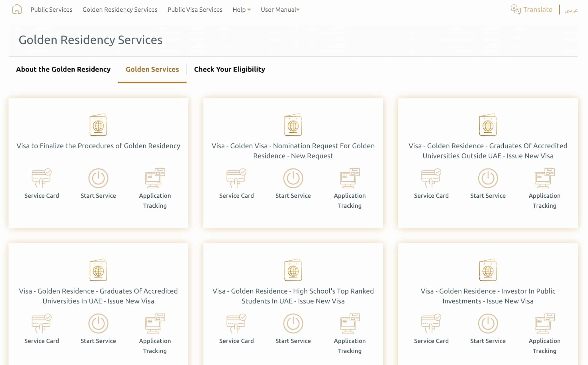Expand Help to view its options
This screenshot has height=365, width=588.
(x=241, y=9)
